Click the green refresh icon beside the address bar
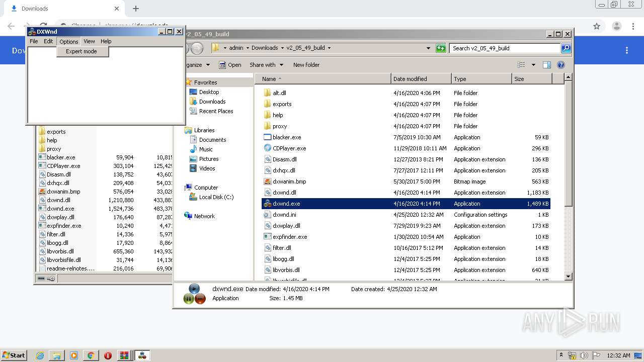Screen dimensions: 644x362 pos(441,48)
